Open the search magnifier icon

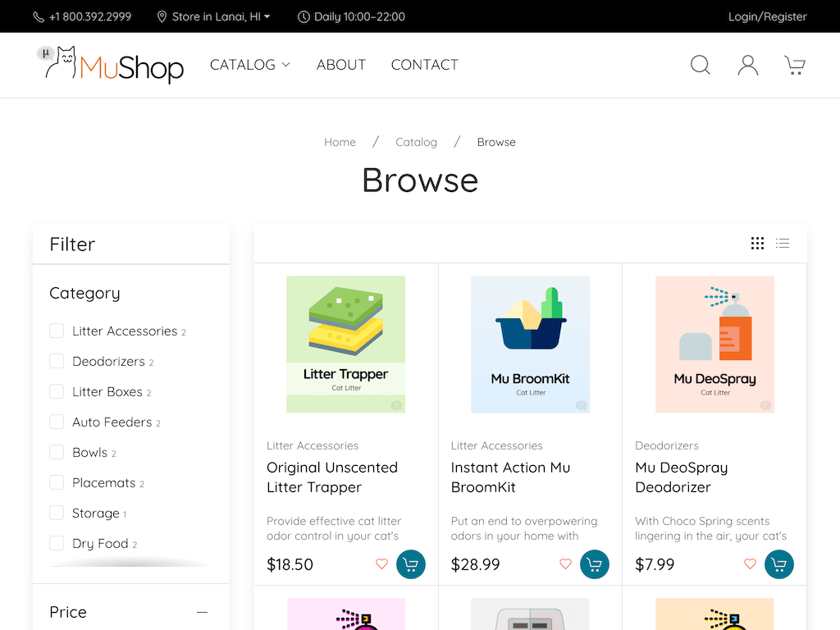click(701, 65)
